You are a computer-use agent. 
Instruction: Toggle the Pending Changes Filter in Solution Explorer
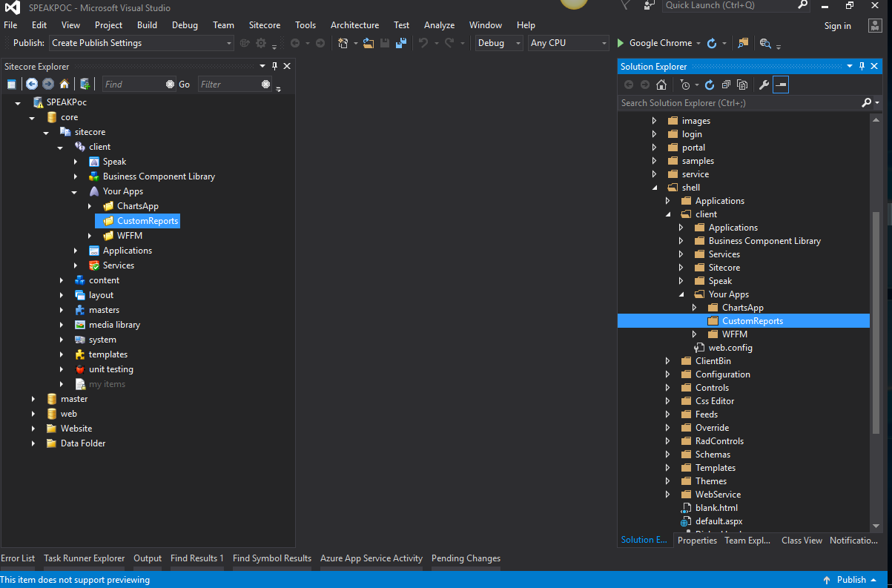686,84
